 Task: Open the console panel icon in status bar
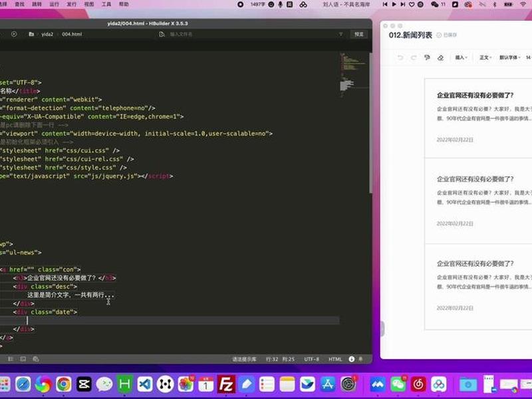pyautogui.click(x=23, y=358)
